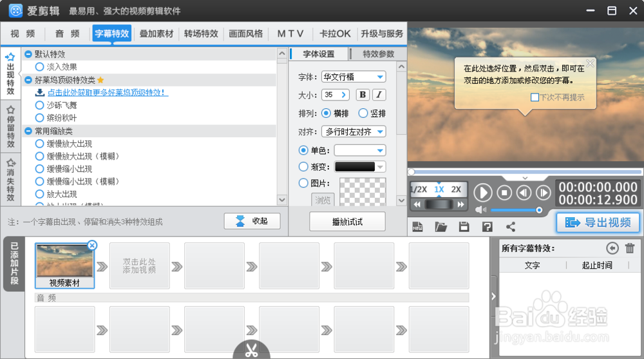The width and height of the screenshot is (644, 359).
Task: Remove the video clip with its X icon
Action: point(92,246)
